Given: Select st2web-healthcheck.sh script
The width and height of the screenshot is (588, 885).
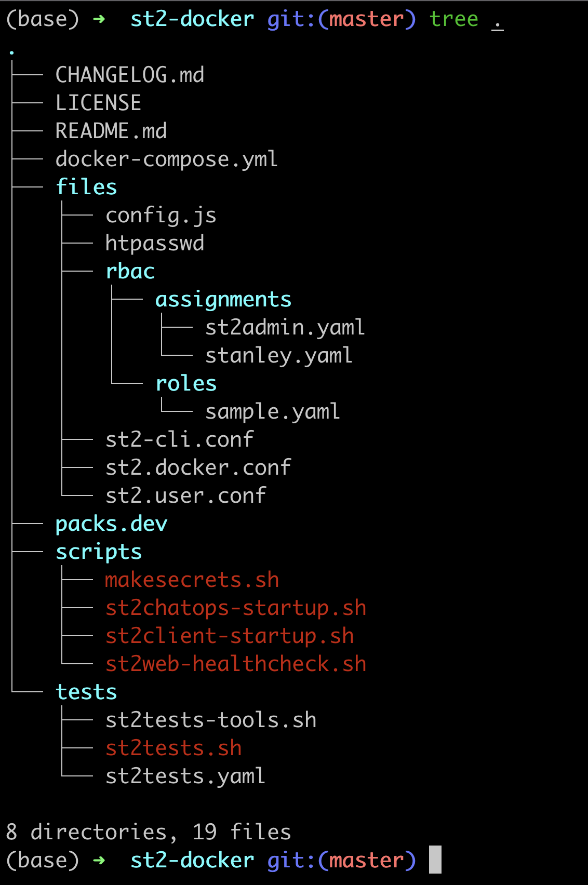Looking at the screenshot, I should click(x=236, y=664).
